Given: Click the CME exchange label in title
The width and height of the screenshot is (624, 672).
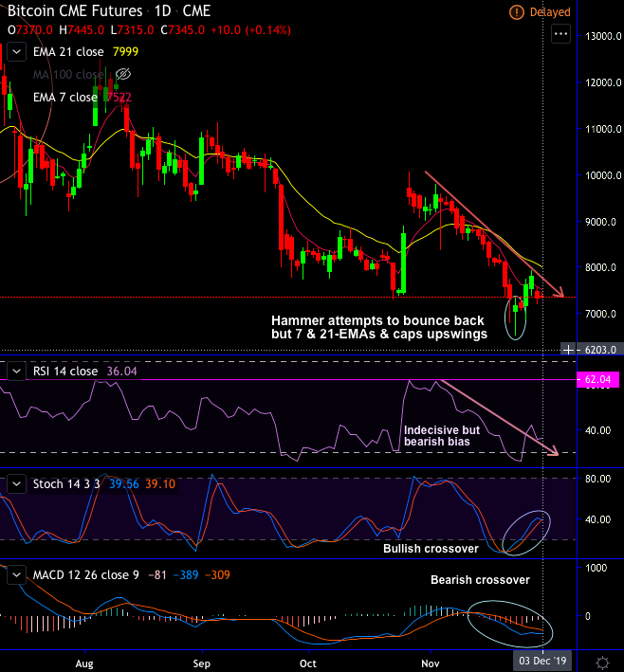Looking at the screenshot, I should pyautogui.click(x=196, y=10).
